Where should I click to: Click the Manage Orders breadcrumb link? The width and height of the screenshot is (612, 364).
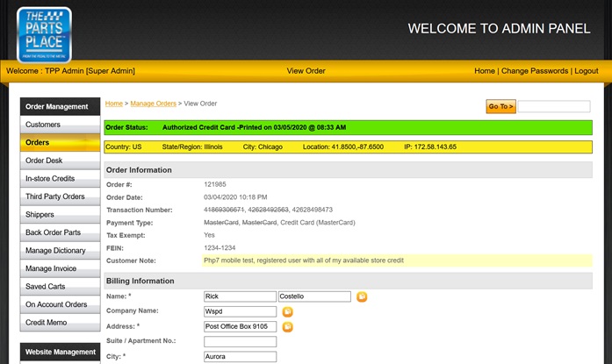pyautogui.click(x=153, y=103)
